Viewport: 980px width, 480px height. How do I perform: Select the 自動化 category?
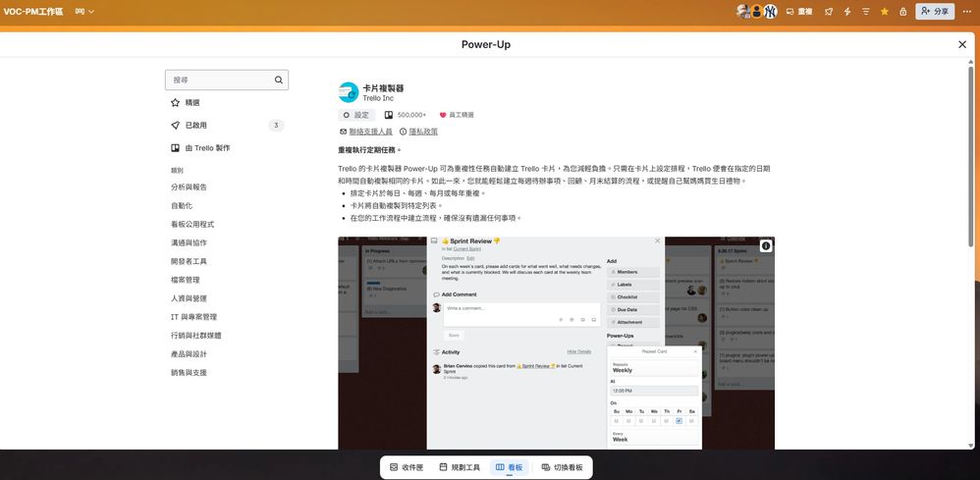(182, 205)
